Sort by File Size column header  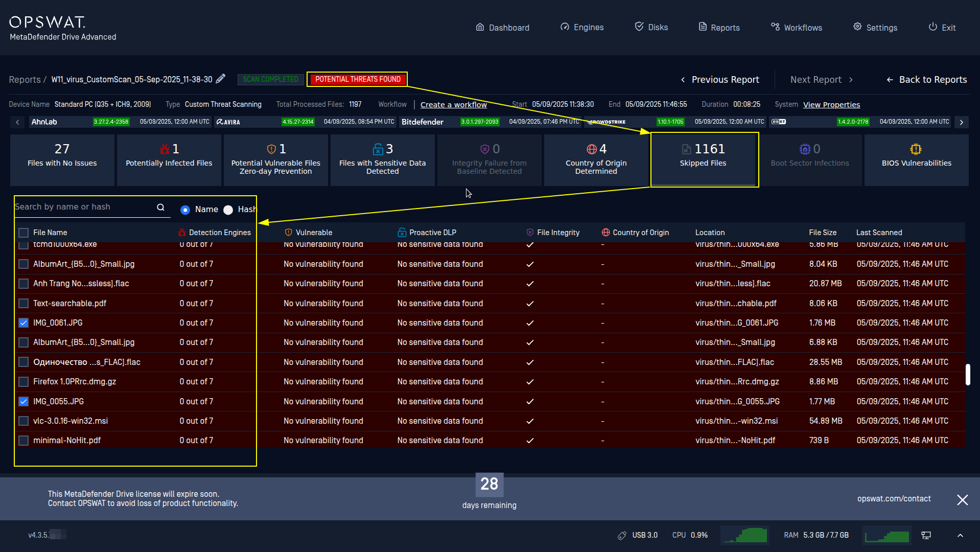pyautogui.click(x=823, y=233)
